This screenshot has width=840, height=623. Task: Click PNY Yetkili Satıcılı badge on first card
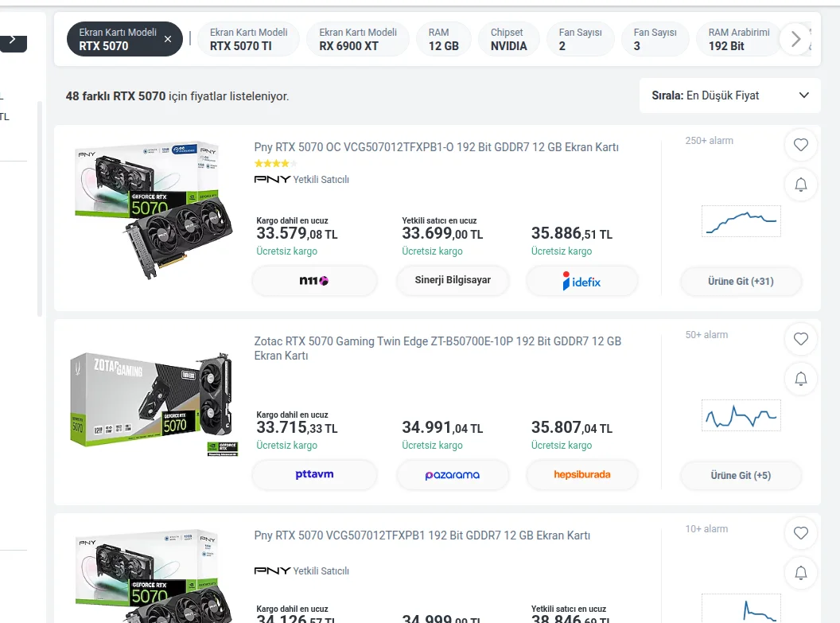pos(301,180)
